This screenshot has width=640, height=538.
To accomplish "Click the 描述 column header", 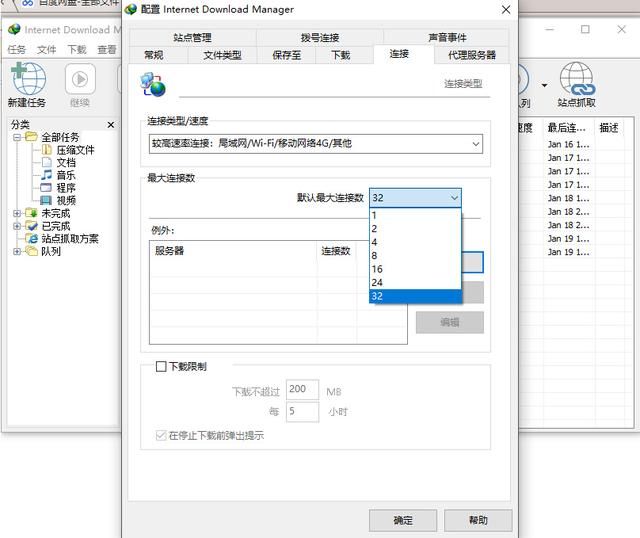I will 609,128.
